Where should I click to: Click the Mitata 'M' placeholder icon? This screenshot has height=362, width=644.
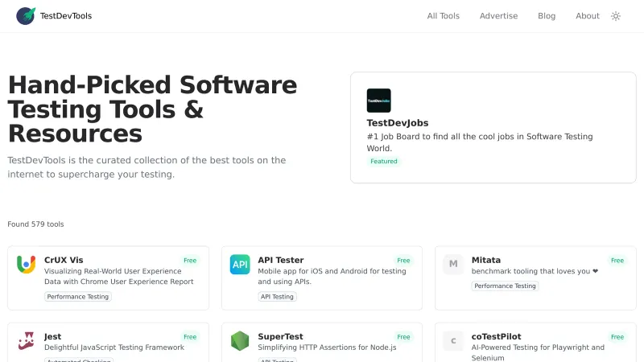tap(453, 264)
